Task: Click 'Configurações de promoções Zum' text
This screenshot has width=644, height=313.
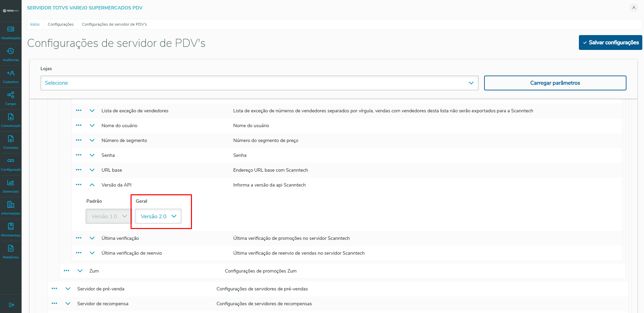Action: click(261, 271)
